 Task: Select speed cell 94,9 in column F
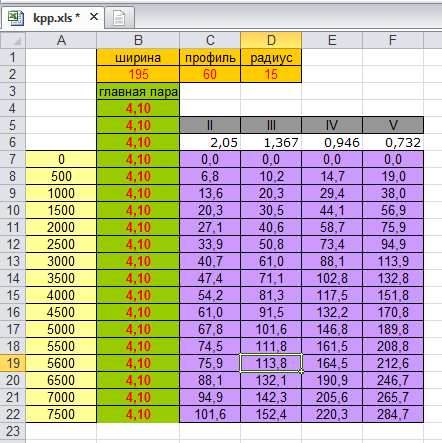[393, 244]
